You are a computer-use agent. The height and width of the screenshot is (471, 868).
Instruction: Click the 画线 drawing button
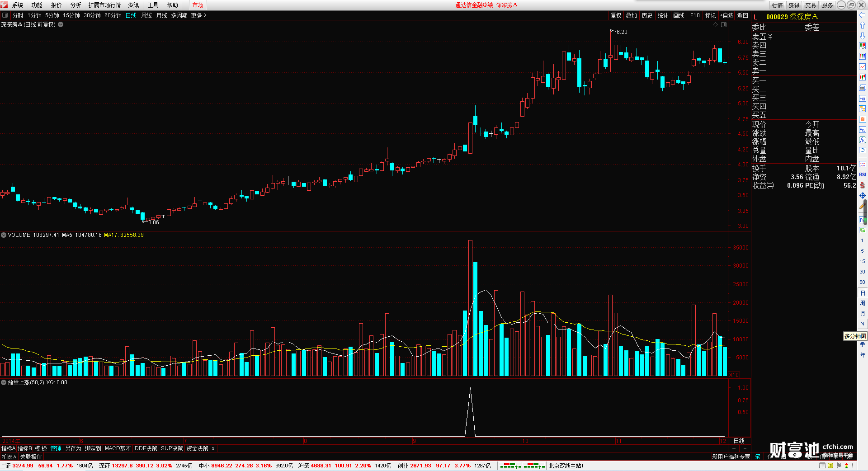(679, 15)
